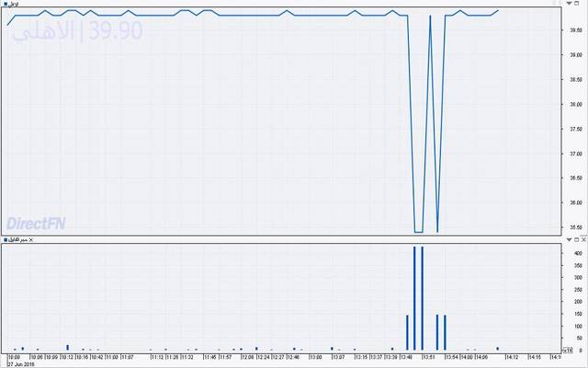Click the 10:00 label on time axis
The image size is (588, 368).
tap(13, 356)
